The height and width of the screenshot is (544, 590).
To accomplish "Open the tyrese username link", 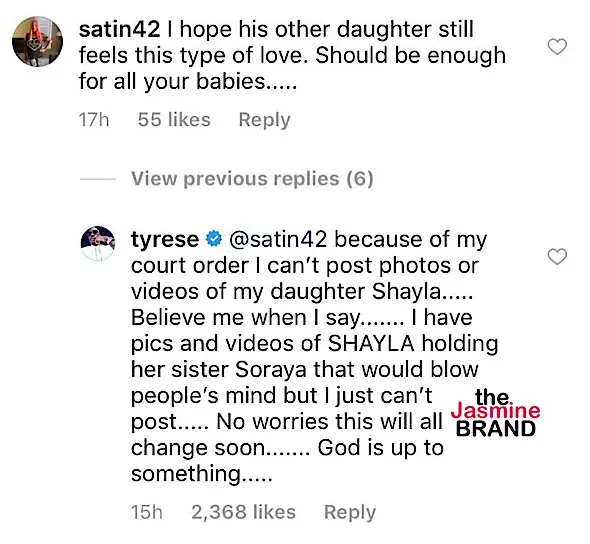I will [165, 240].
